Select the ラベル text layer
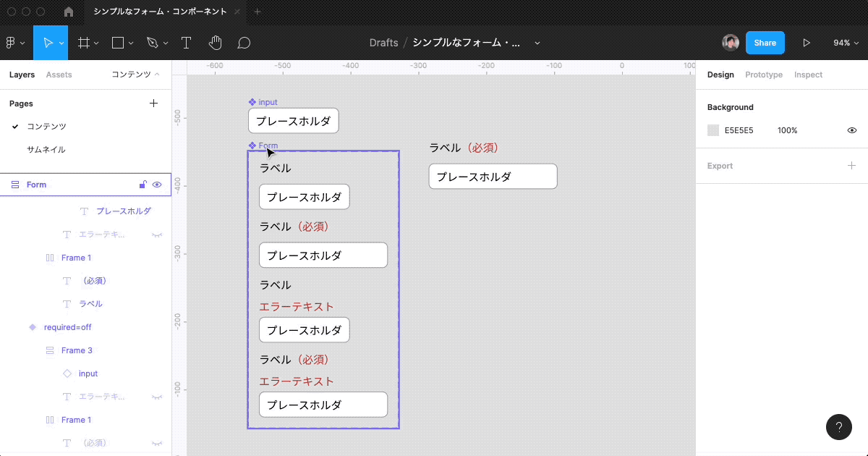868x456 pixels. (90, 304)
